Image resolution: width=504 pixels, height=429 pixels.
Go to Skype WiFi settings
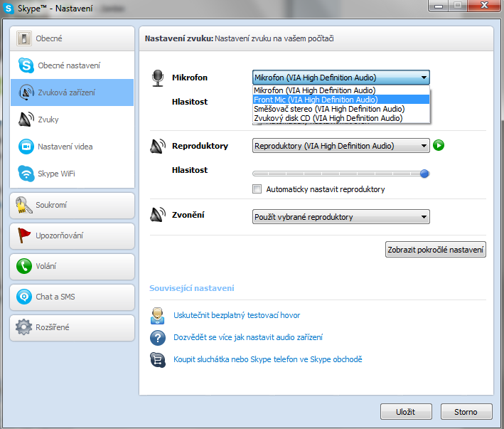72,174
